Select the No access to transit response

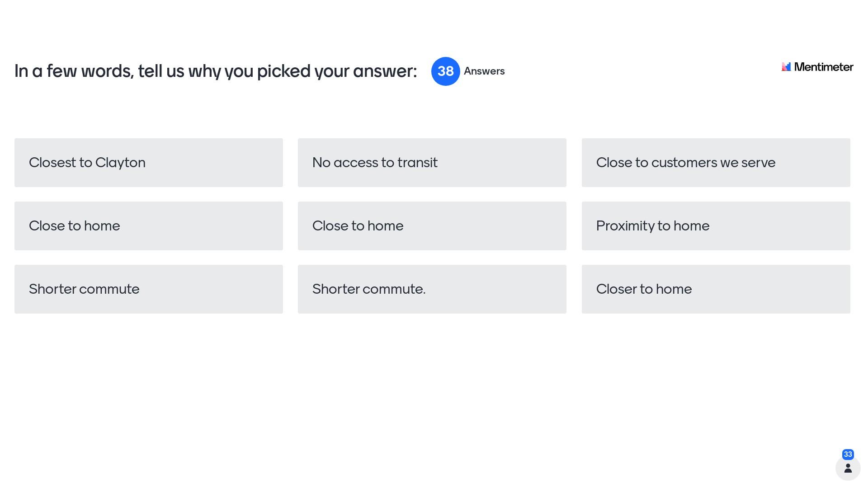[432, 163]
